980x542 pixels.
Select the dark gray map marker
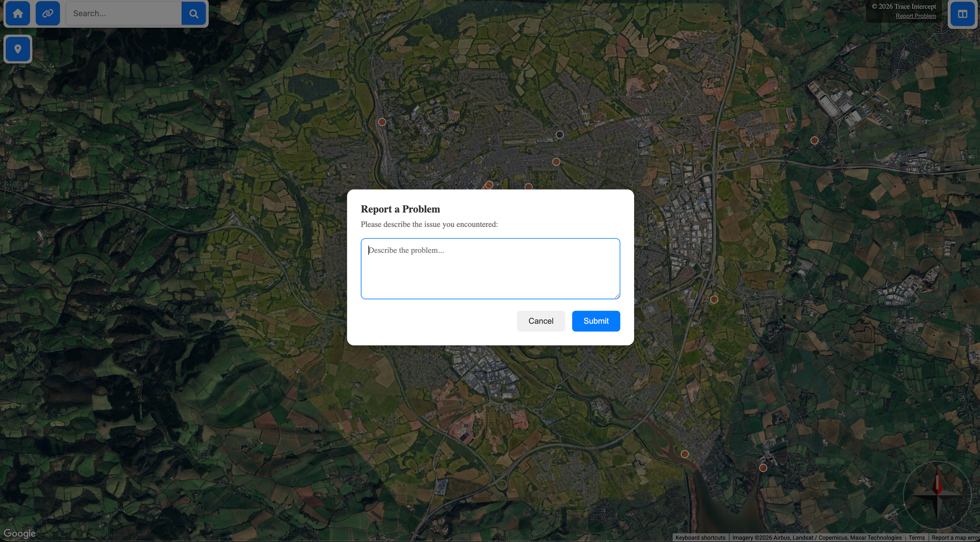tap(560, 135)
